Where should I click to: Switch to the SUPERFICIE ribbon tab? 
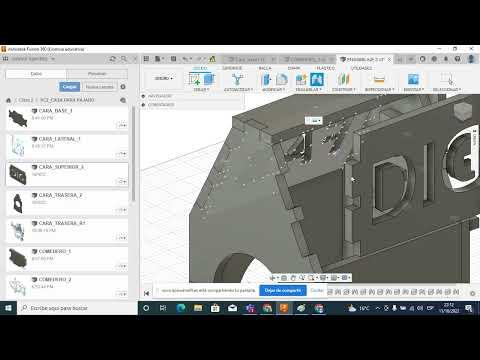pyautogui.click(x=232, y=68)
